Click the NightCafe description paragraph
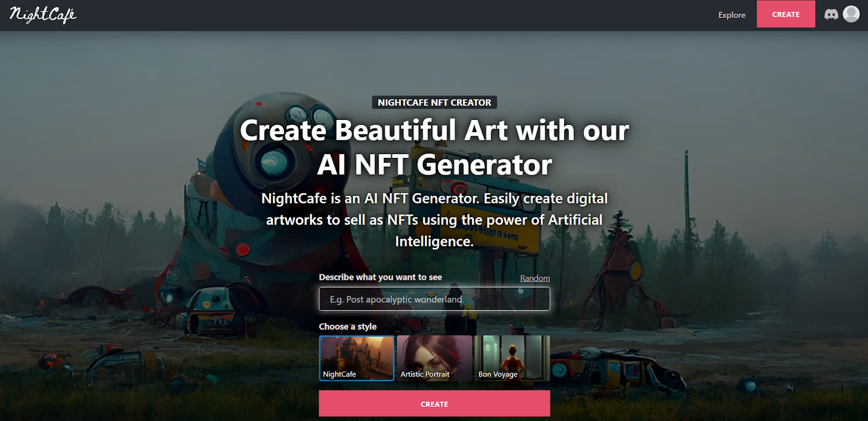The height and width of the screenshot is (421, 868). click(435, 220)
